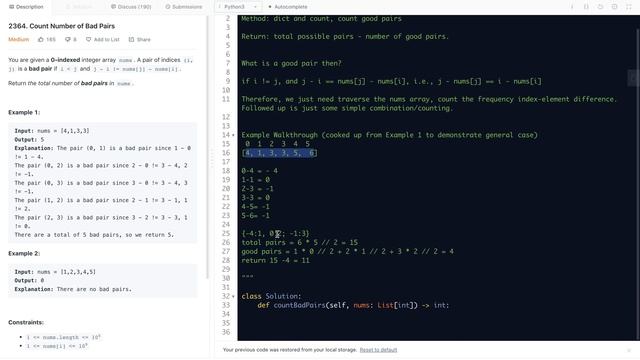640x360 pixels.
Task: Click the editor shortcuts icon
Action: coord(586,7)
